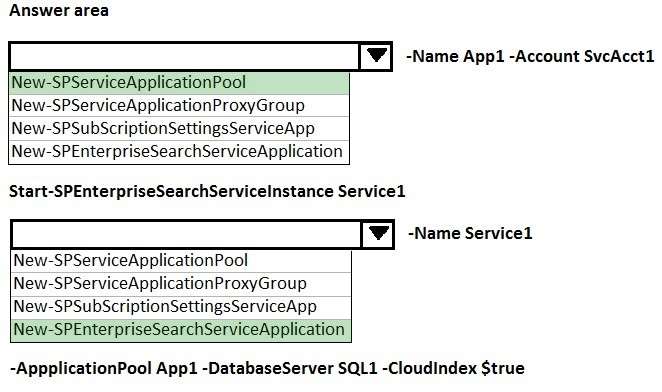Select New-SPSubScriptionSettingsServiceApp in the first list
The image size is (662, 392).
point(179,128)
